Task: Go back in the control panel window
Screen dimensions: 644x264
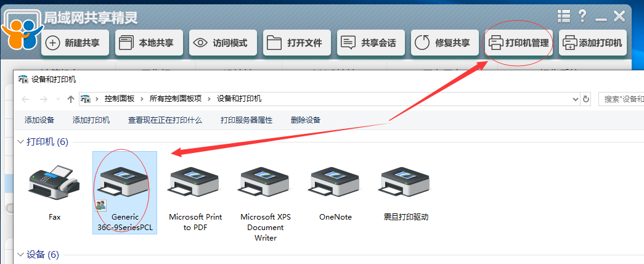Action: pyautogui.click(x=25, y=99)
